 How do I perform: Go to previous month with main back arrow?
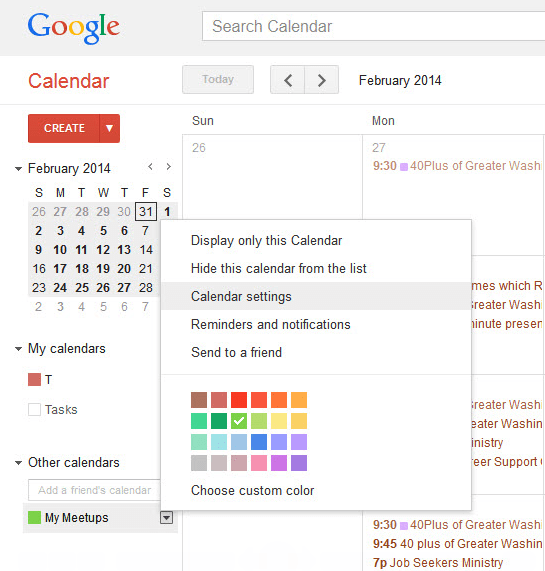pyautogui.click(x=288, y=80)
